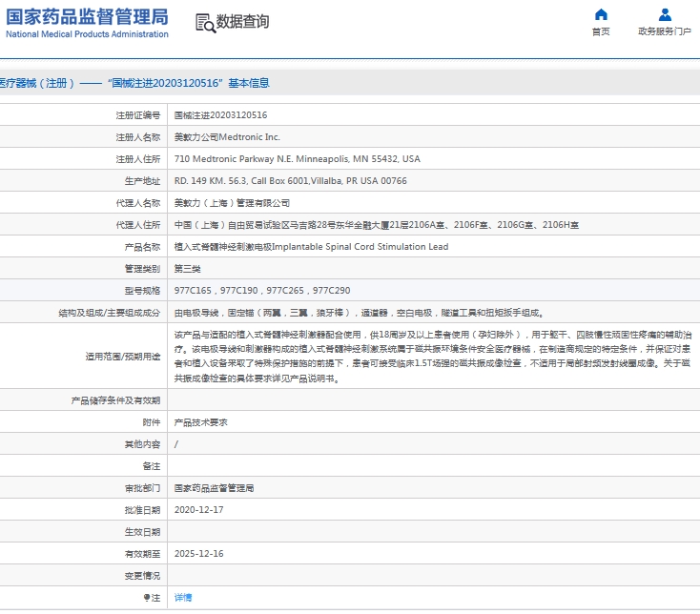Click the National Medical Products Administration subtitle

point(87,34)
